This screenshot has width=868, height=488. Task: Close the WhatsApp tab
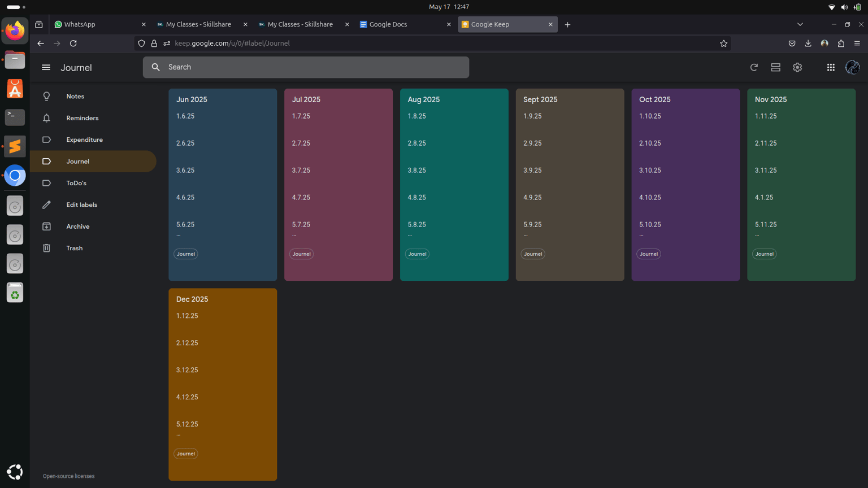[x=144, y=24]
